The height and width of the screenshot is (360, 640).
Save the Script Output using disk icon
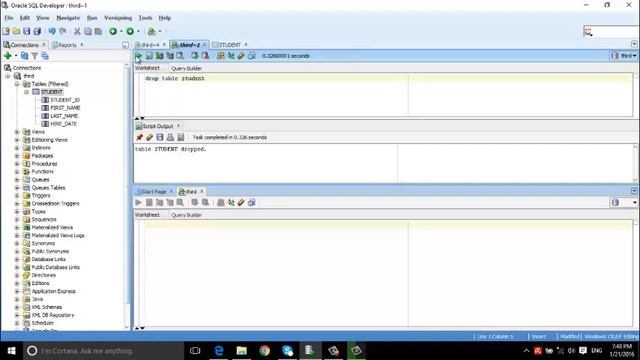pyautogui.click(x=160, y=138)
